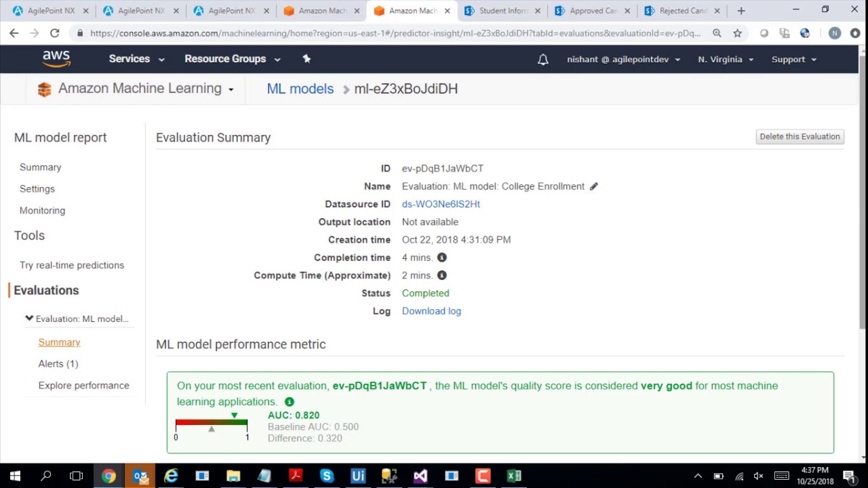Image resolution: width=868 pixels, height=488 pixels.
Task: Open the N. Virginia region dropdown
Action: point(726,60)
